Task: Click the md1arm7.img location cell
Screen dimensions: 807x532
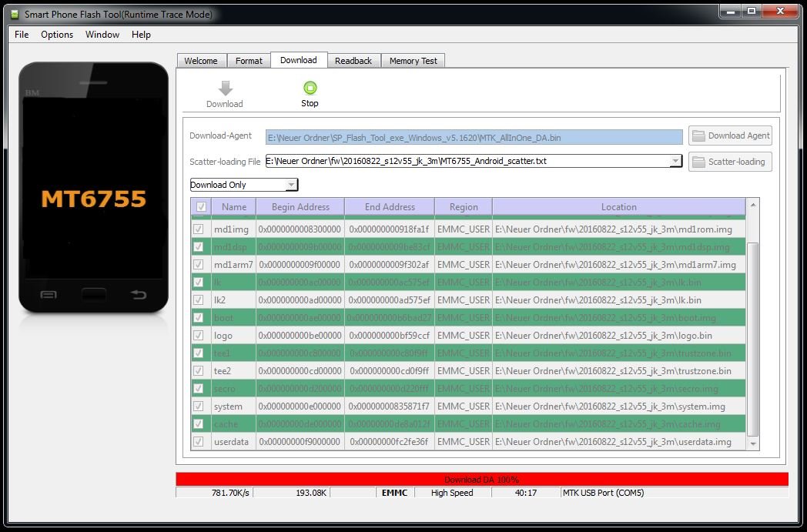Action: coord(619,264)
